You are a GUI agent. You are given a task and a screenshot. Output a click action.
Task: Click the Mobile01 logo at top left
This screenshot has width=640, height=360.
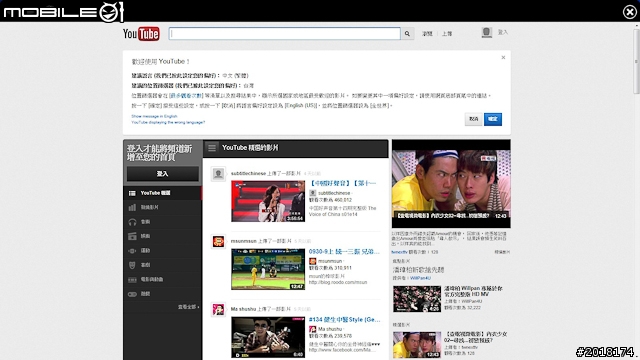click(x=63, y=11)
